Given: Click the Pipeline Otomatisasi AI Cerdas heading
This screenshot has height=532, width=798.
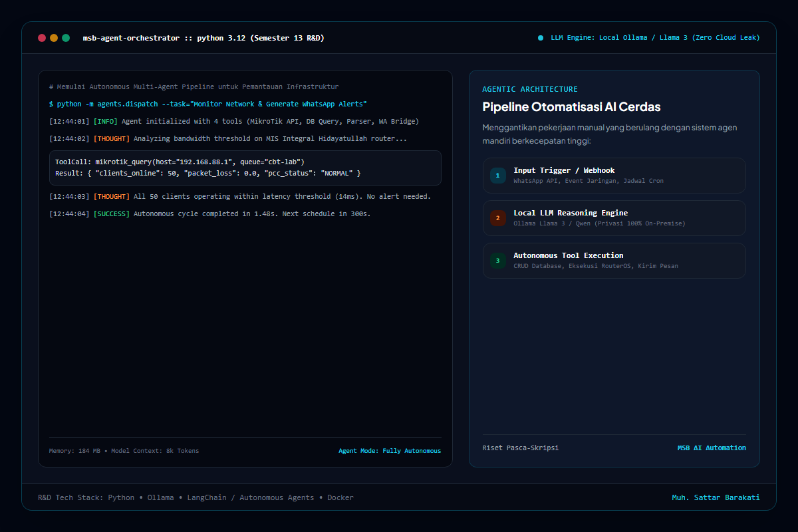Looking at the screenshot, I should point(571,107).
